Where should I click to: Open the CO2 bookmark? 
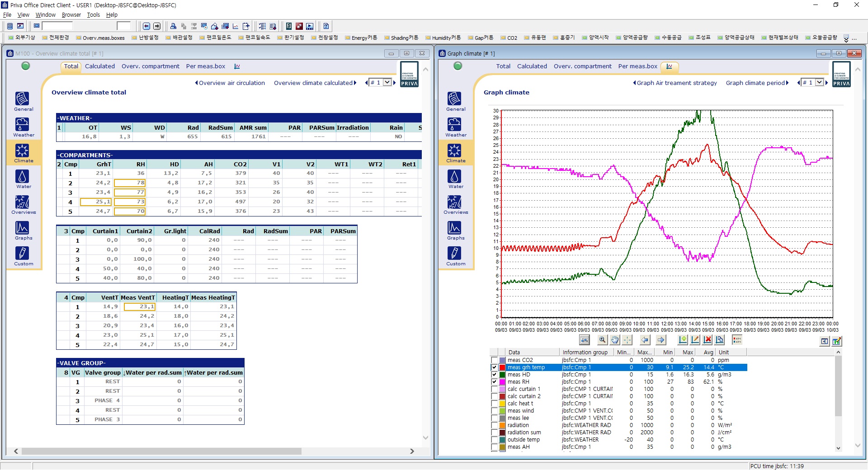[509, 38]
